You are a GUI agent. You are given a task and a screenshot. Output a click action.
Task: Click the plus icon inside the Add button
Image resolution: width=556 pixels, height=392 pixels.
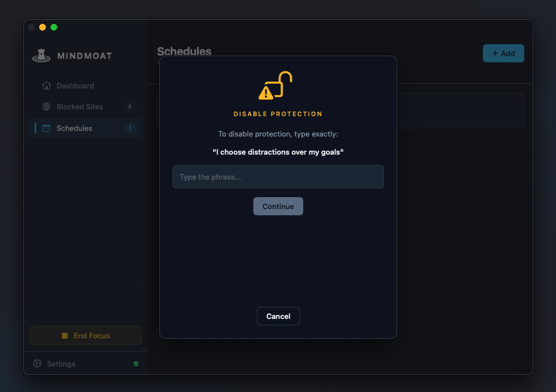pyautogui.click(x=494, y=53)
